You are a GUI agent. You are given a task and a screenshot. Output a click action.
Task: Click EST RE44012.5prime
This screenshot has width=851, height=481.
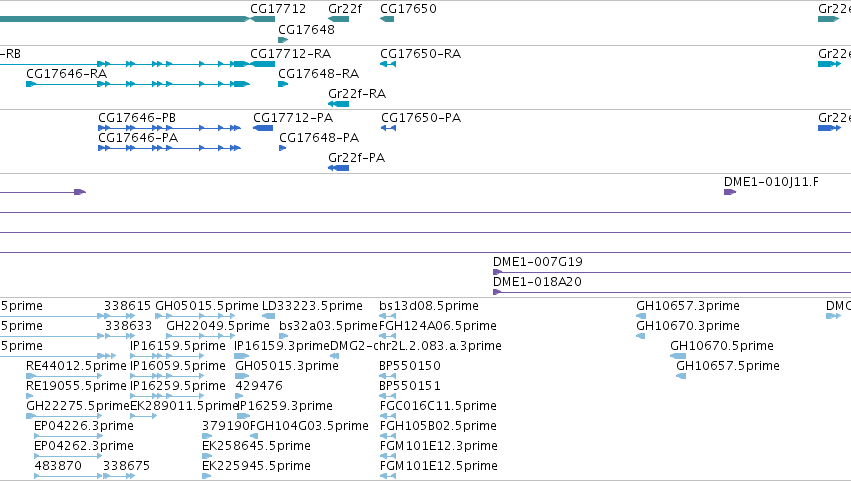(76, 366)
